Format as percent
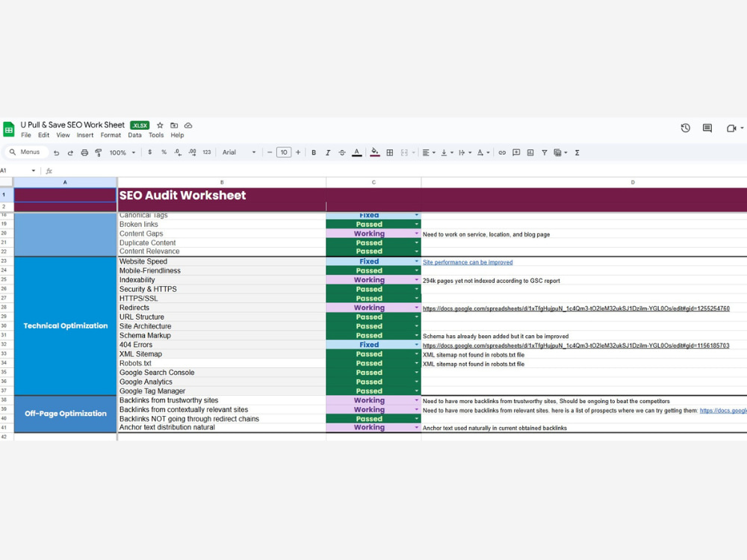This screenshot has width=747, height=560. pos(164,152)
